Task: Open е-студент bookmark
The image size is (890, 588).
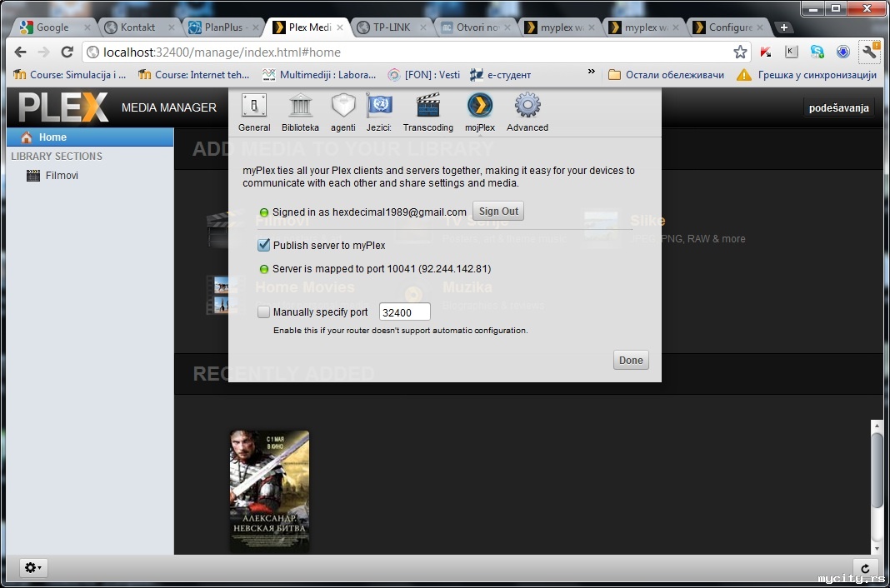Action: (x=501, y=75)
